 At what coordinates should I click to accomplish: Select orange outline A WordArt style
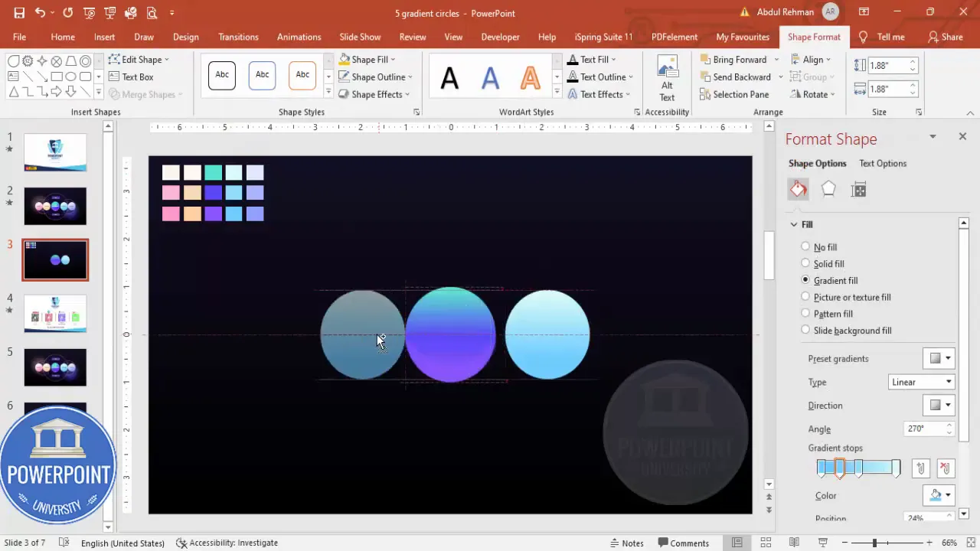(x=531, y=77)
